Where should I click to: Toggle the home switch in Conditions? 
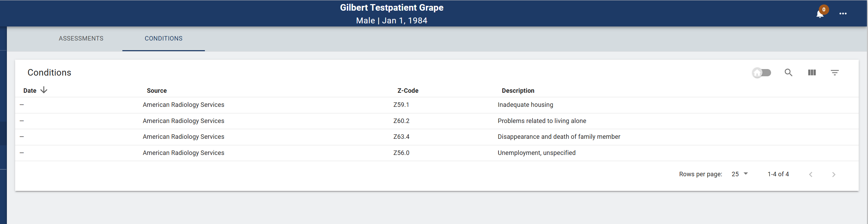click(761, 72)
